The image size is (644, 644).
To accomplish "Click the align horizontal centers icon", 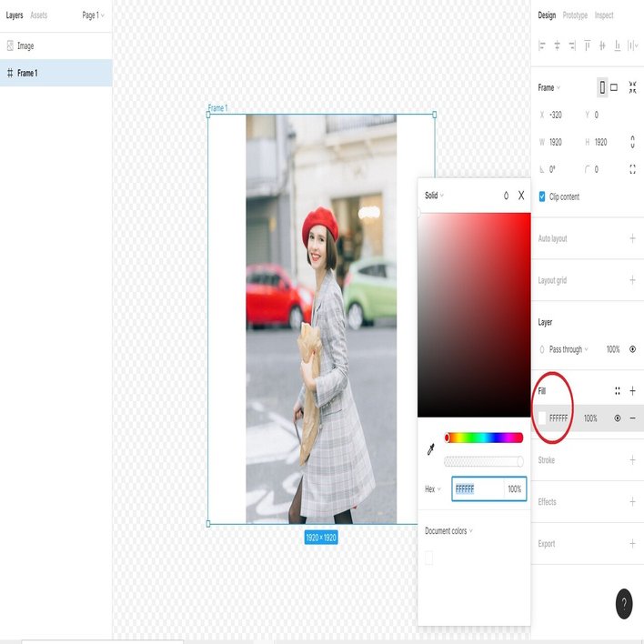I will click(x=557, y=45).
